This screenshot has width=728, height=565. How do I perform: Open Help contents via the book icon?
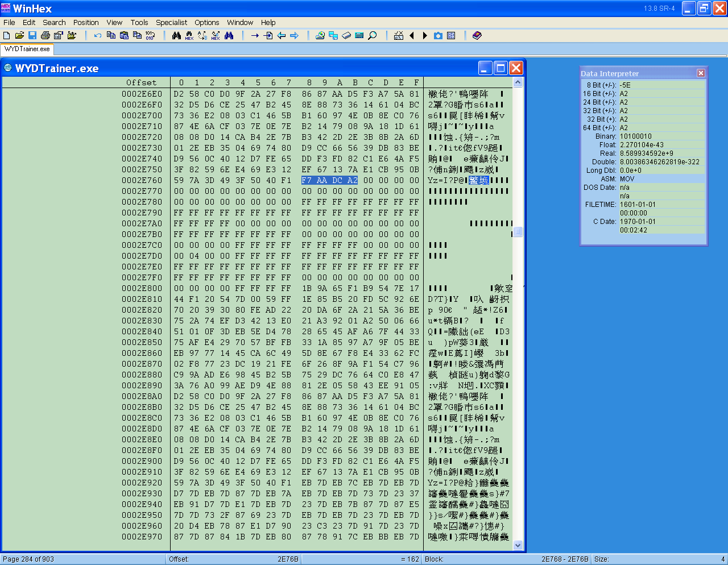click(477, 35)
